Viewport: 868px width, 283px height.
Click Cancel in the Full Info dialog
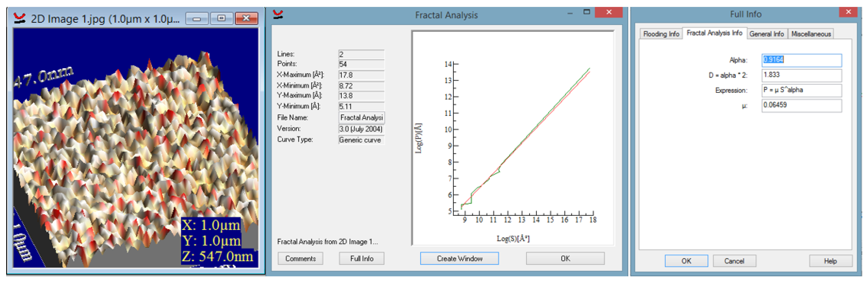tap(735, 261)
